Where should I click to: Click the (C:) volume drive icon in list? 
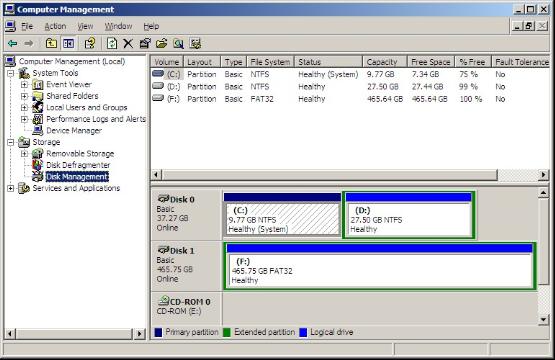point(158,74)
